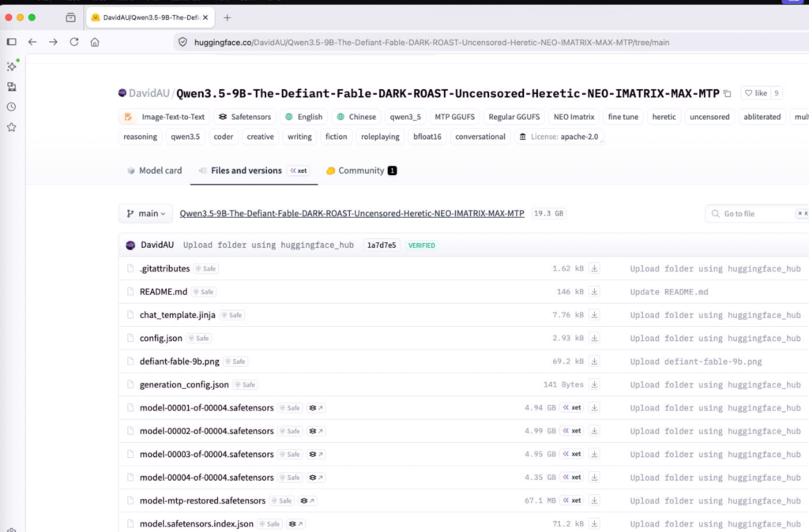Click the xet badge on Files tab
Image resolution: width=809 pixels, height=532 pixels.
pyautogui.click(x=299, y=170)
